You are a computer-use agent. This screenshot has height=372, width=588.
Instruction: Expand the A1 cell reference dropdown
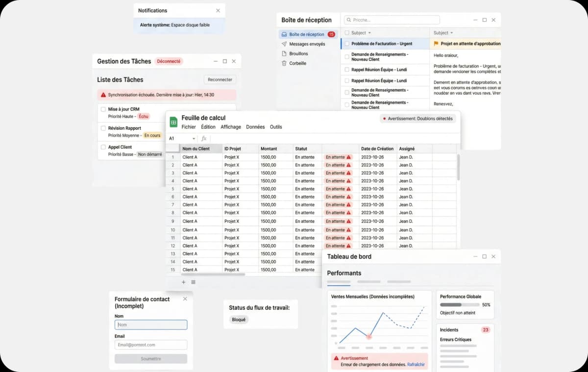tap(194, 139)
